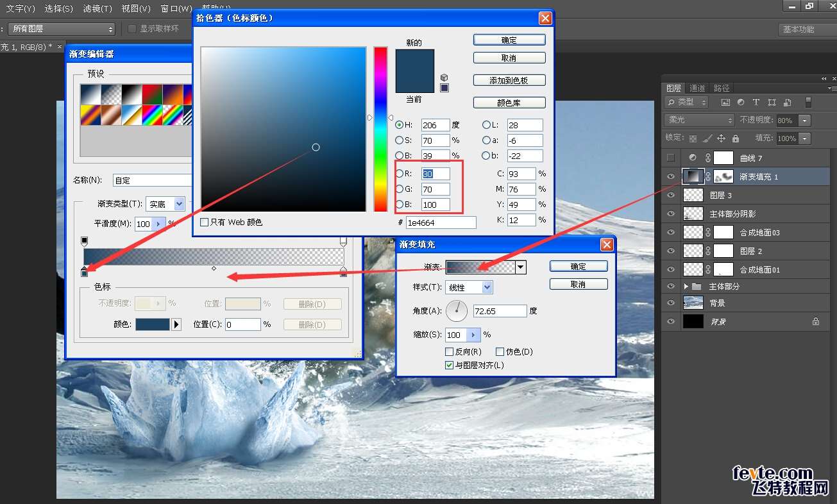This screenshot has height=504, width=837.
Task: Click the 角度 angle dial
Action: coord(457,311)
